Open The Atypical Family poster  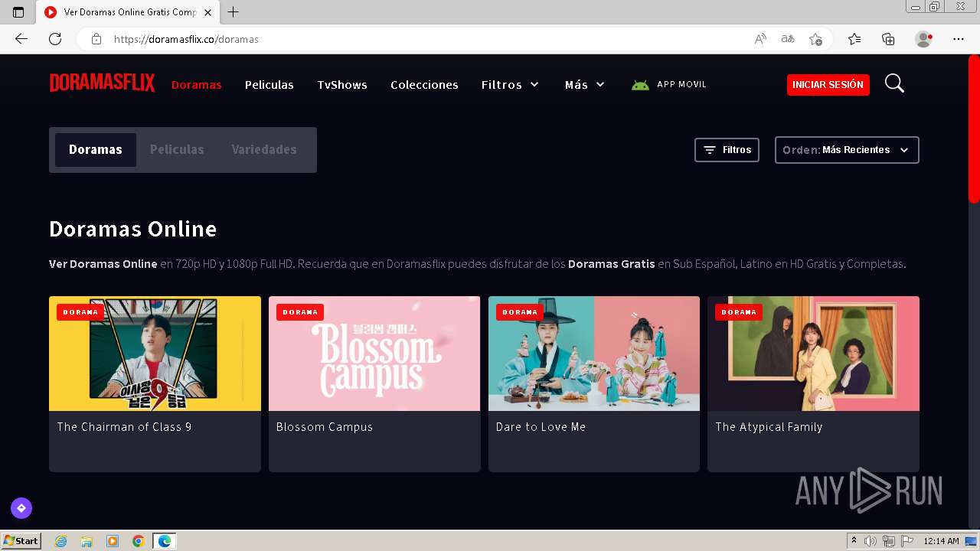point(813,354)
